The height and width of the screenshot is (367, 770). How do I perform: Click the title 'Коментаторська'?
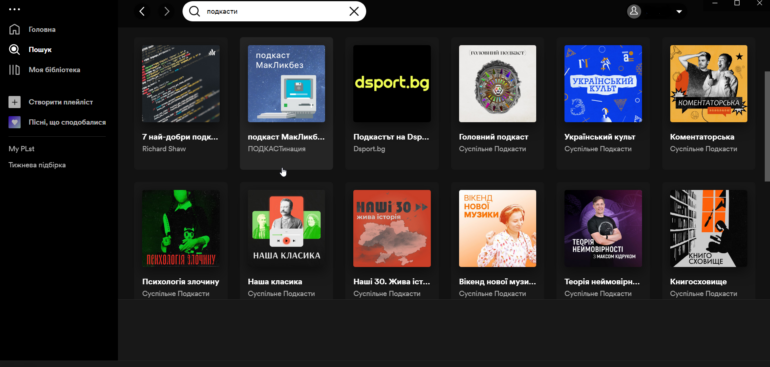tap(702, 137)
